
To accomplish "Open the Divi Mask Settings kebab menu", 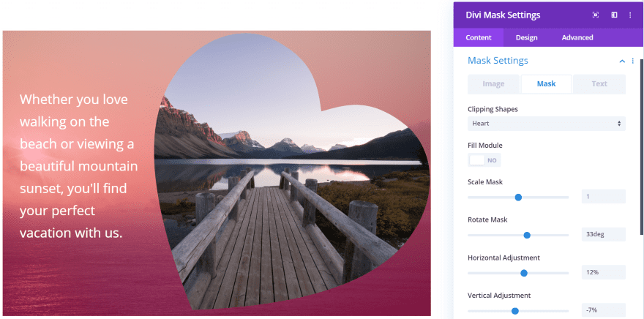I will (630, 15).
